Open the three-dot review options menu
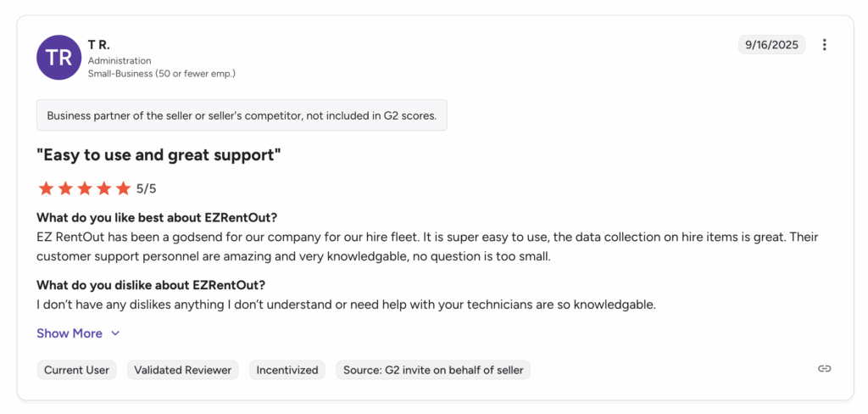This screenshot has height=414, width=868. tap(825, 45)
